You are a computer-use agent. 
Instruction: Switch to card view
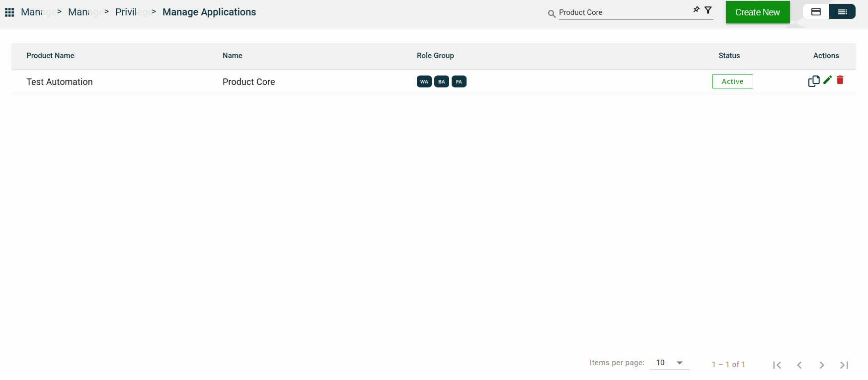(x=816, y=12)
